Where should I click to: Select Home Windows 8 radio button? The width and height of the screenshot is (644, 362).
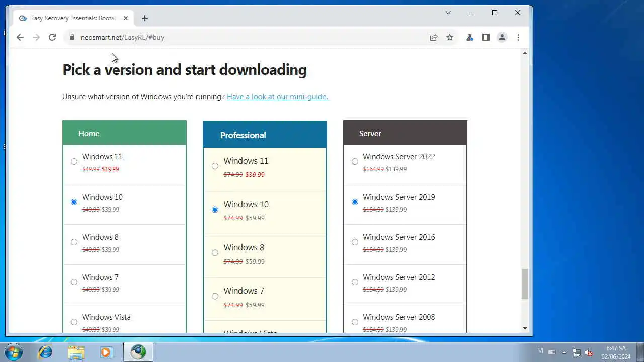(74, 242)
